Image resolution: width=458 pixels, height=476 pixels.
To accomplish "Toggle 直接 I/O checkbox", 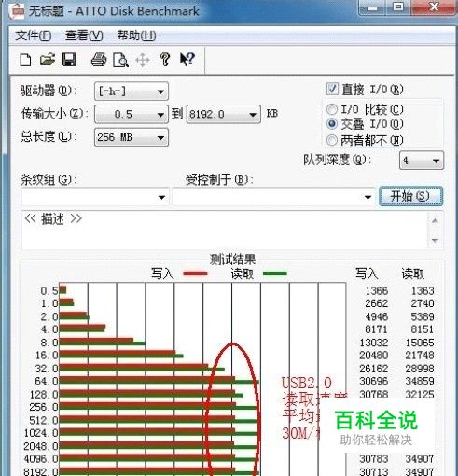I will click(332, 89).
